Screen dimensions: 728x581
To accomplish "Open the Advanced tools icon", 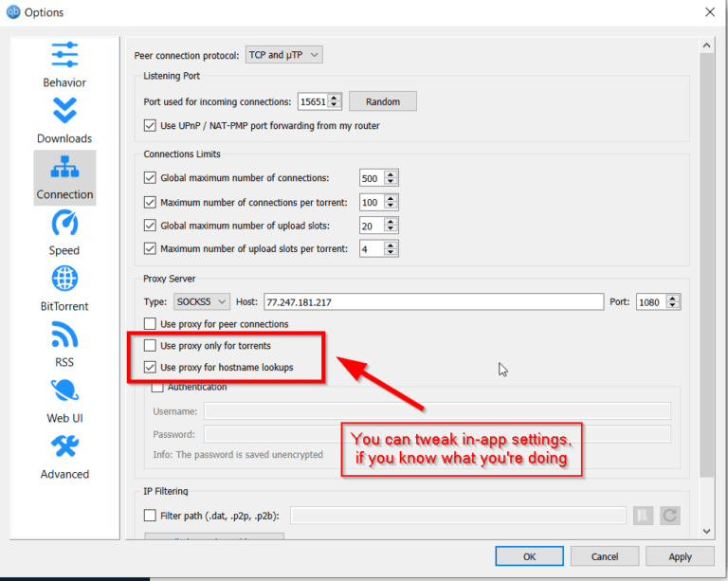I will tap(64, 446).
